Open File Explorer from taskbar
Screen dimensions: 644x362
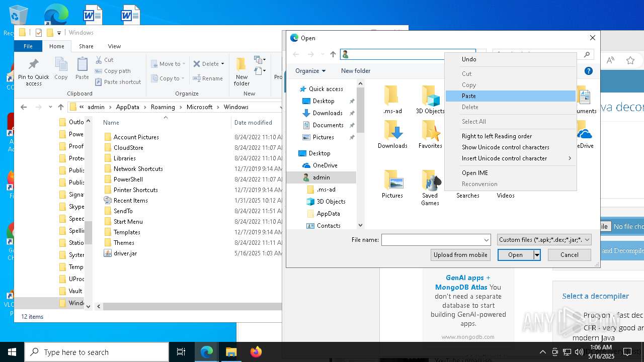point(231,352)
